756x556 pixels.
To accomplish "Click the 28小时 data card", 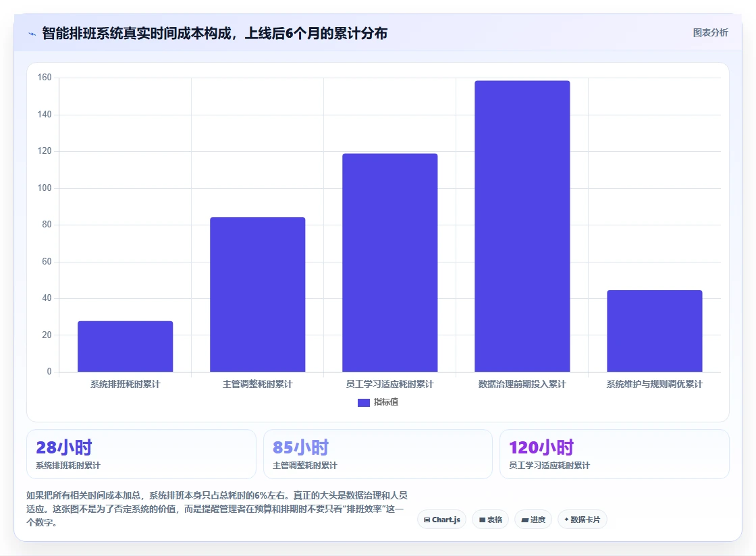I will (141, 454).
